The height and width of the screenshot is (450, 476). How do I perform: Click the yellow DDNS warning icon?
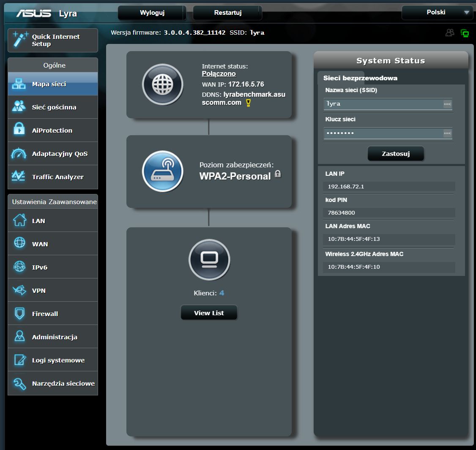coord(248,103)
